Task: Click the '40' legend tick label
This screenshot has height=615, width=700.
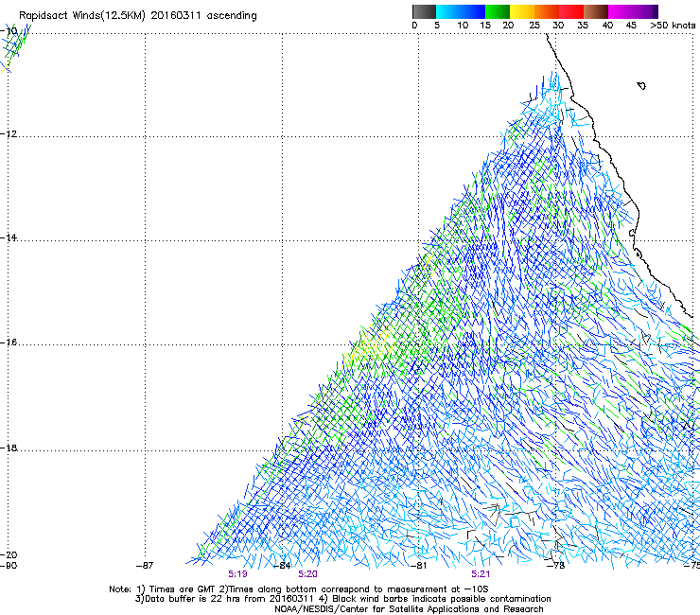Action: click(x=607, y=26)
